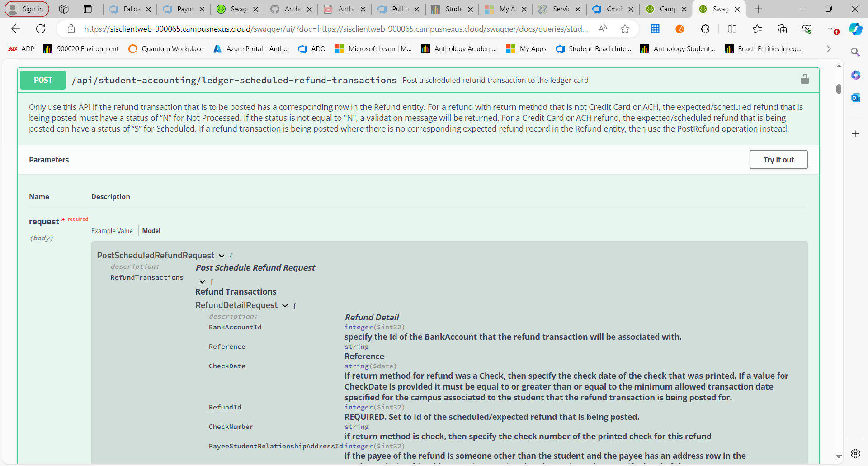This screenshot has height=466, width=868.
Task: Open Browser essentials heart icon
Action: click(x=807, y=29)
